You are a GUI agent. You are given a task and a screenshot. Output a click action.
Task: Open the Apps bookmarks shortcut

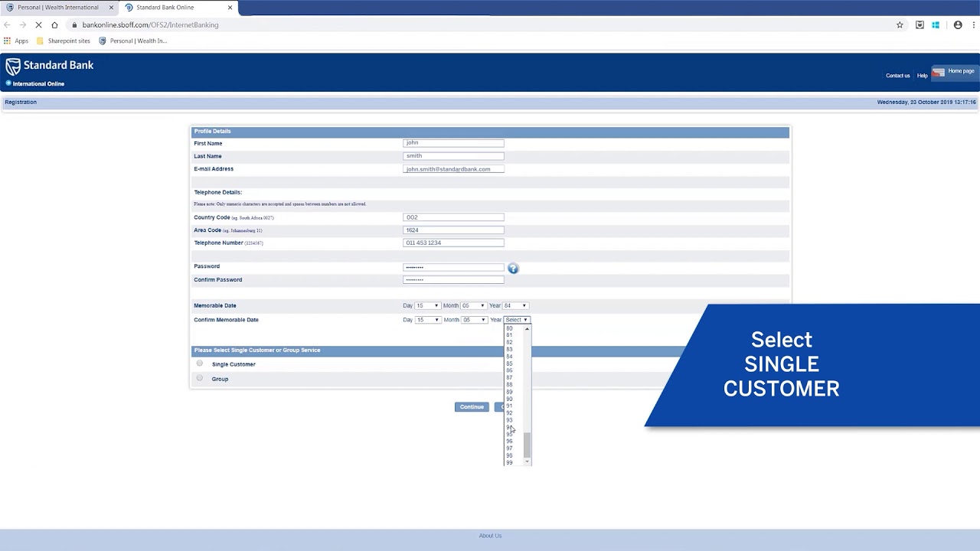(16, 41)
